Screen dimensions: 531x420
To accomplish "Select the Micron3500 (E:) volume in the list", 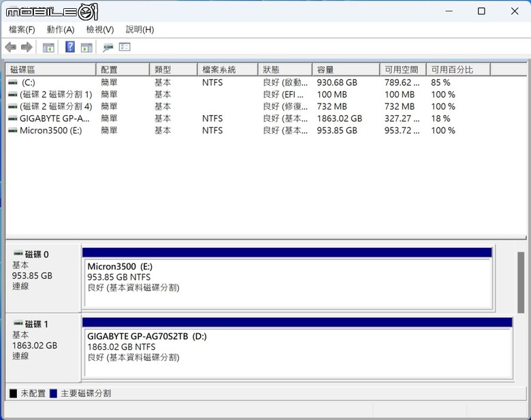I will coord(248,131).
